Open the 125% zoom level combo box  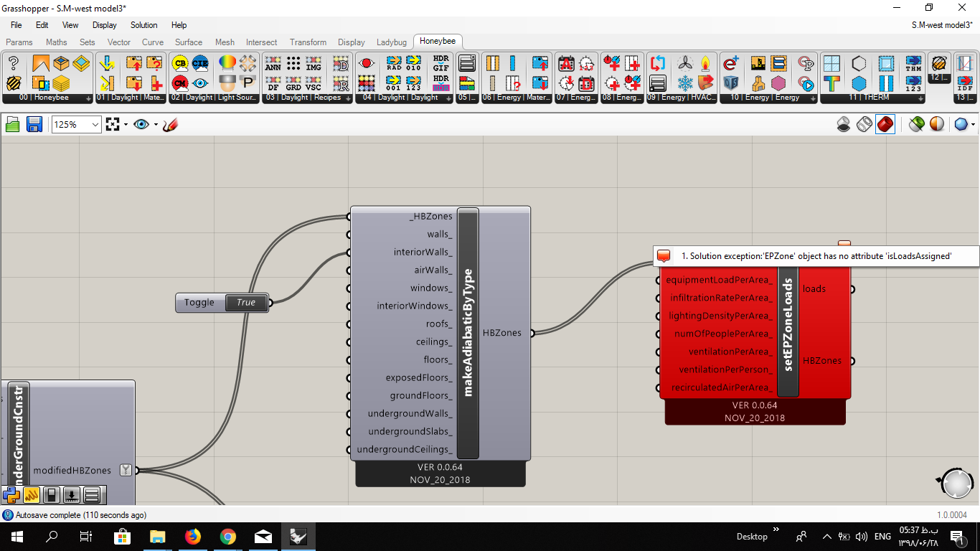pos(76,125)
